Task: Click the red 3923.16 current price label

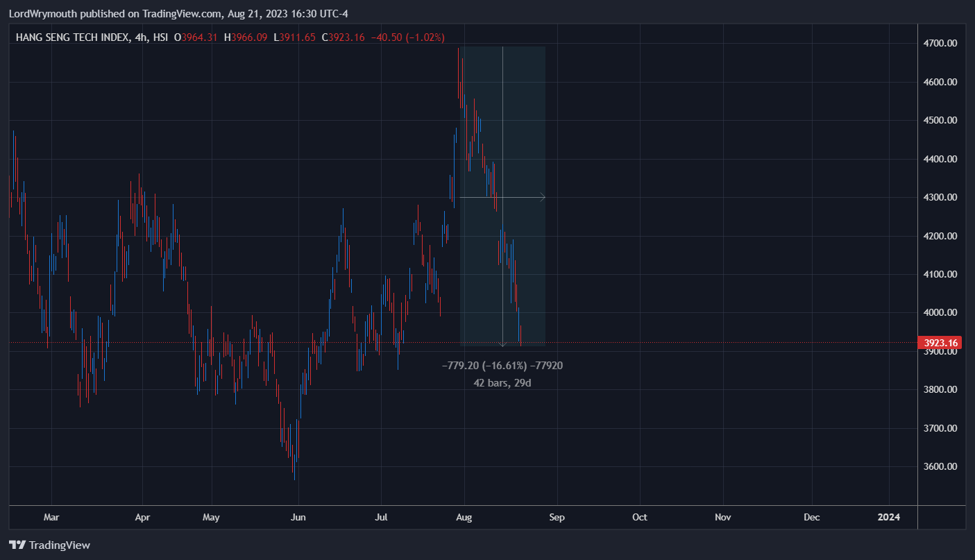Action: (942, 343)
